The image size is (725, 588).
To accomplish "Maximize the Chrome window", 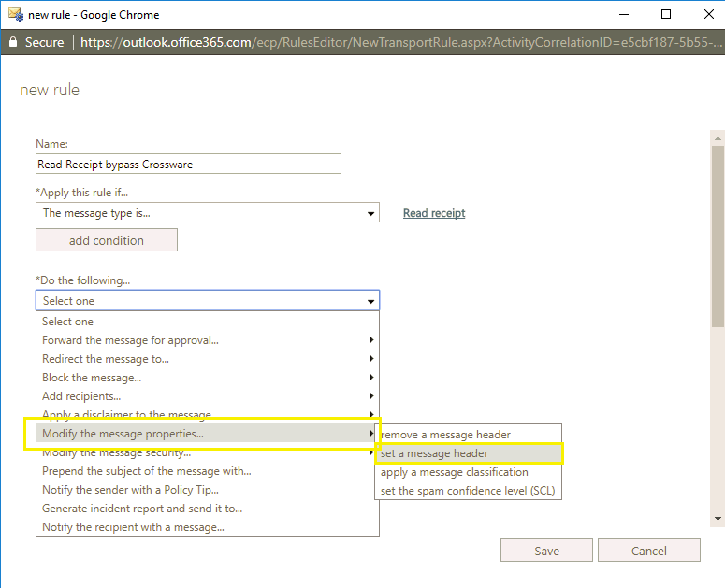I will tap(666, 14).
